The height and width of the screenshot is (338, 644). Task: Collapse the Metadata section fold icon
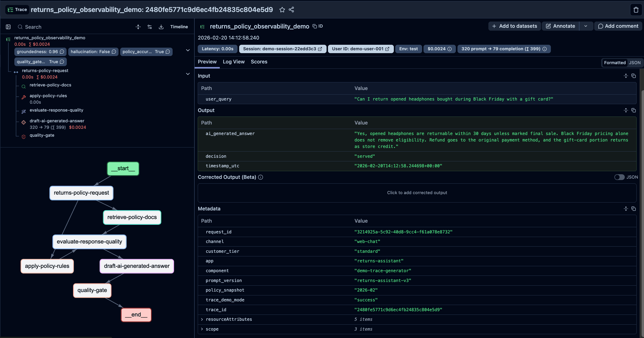click(x=626, y=208)
